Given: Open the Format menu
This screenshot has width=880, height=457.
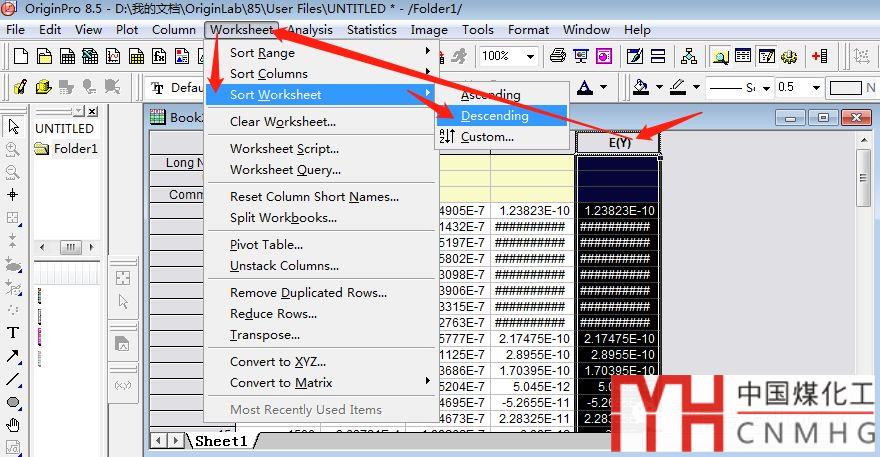Looking at the screenshot, I should pos(528,30).
